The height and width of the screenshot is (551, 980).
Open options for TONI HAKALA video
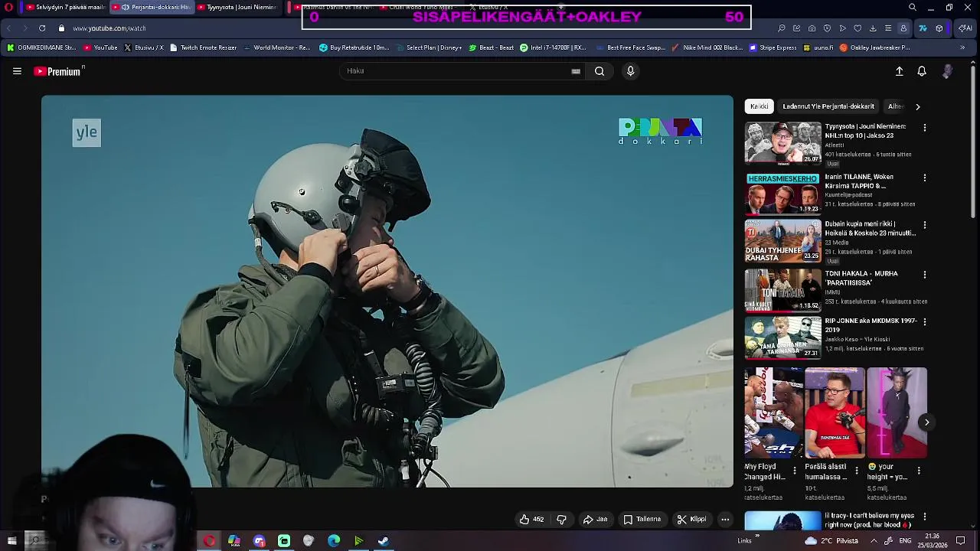pos(925,274)
